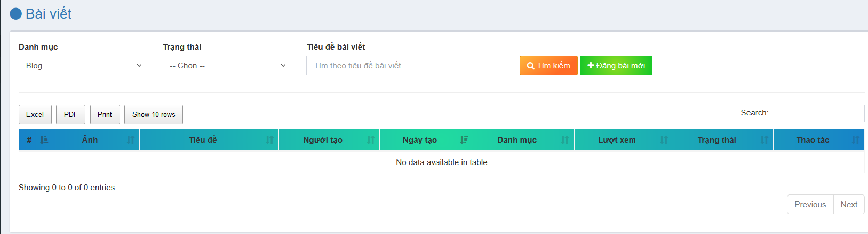Viewport: 868px width, 234px height.
Task: Click the sort icon in the Ngày tạo column
Action: pyautogui.click(x=464, y=140)
